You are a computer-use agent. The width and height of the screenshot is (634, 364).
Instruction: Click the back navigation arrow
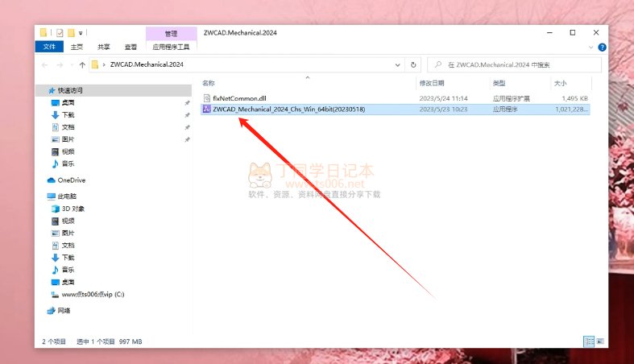[45, 64]
